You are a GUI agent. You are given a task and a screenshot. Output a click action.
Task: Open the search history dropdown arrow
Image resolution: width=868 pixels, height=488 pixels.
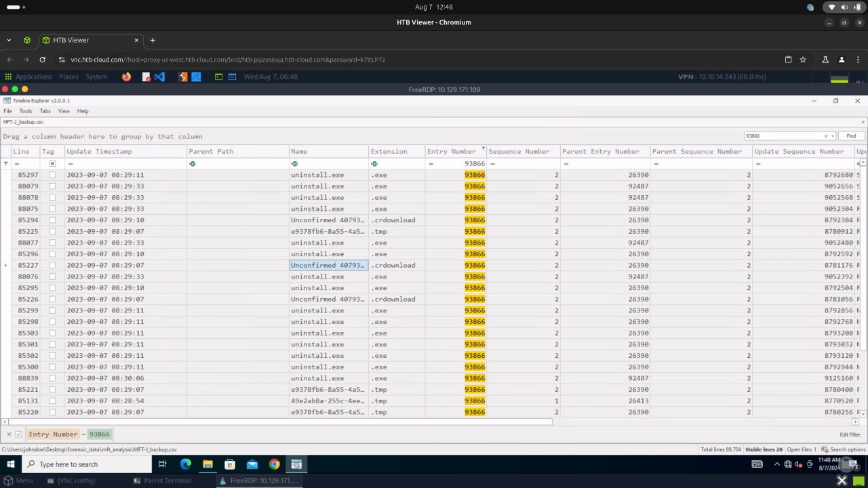coord(832,136)
